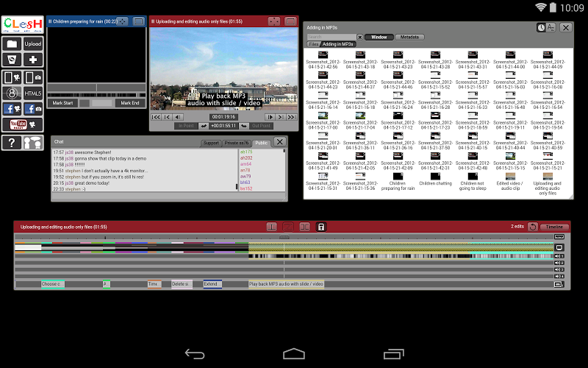Click inside the file Search field
Image resolution: width=588 pixels, height=368 pixels.
331,37
